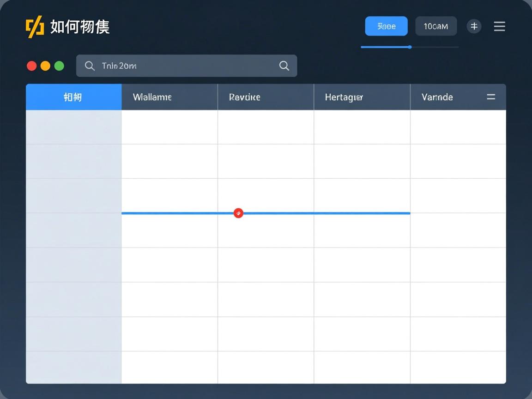
Task: Switch to the Wallame column tab
Action: click(152, 97)
